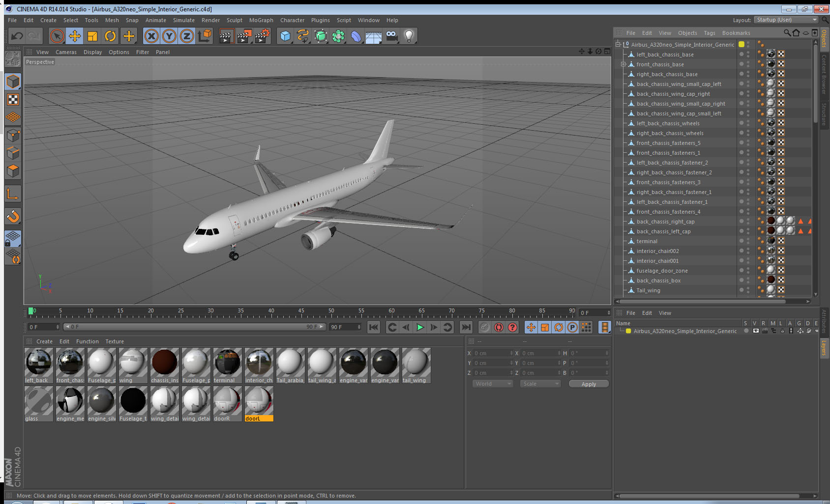Image resolution: width=830 pixels, height=504 pixels.
Task: Toggle X axis lock
Action: coord(151,36)
